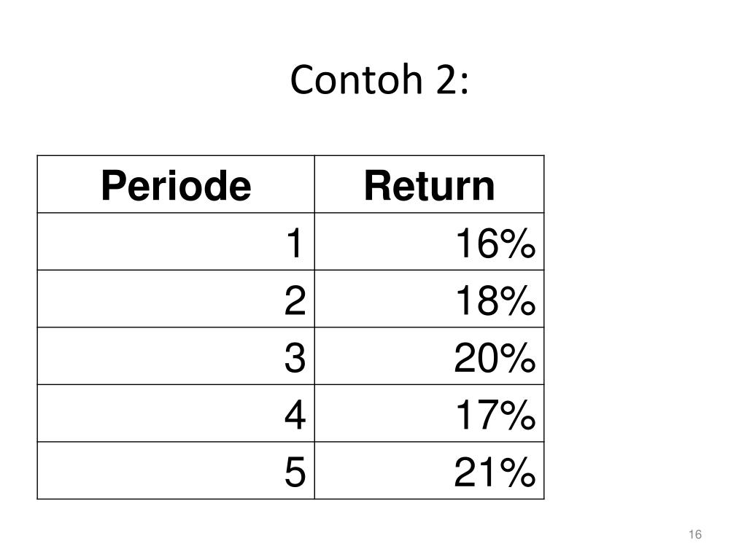
Task: Select the Periode header cell
Action: click(x=176, y=184)
